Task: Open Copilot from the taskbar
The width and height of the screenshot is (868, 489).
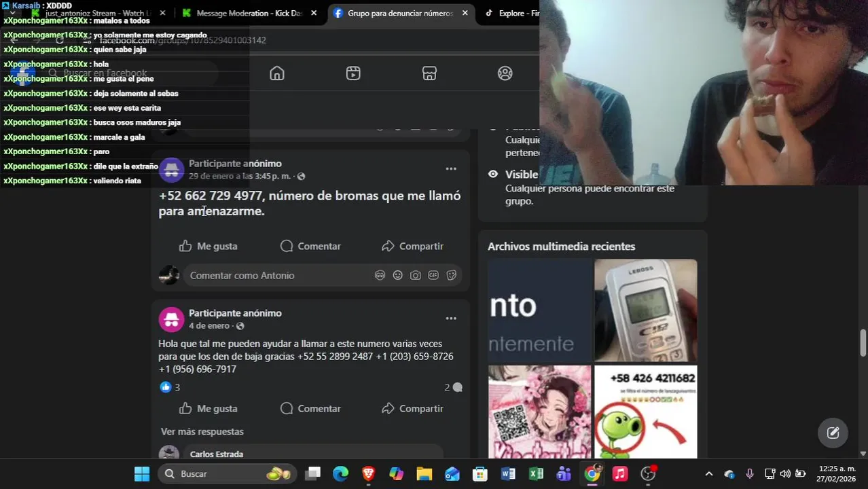Action: [396, 474]
